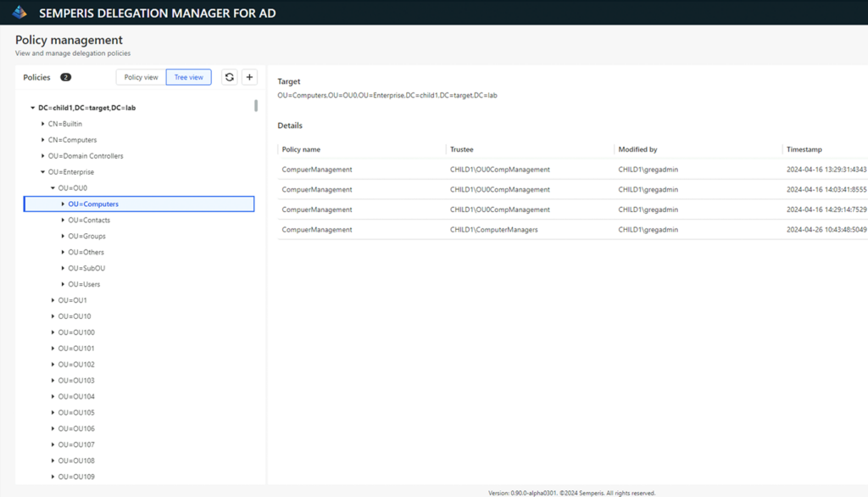
Task: Select the OU=OU109 tree item
Action: 76,477
